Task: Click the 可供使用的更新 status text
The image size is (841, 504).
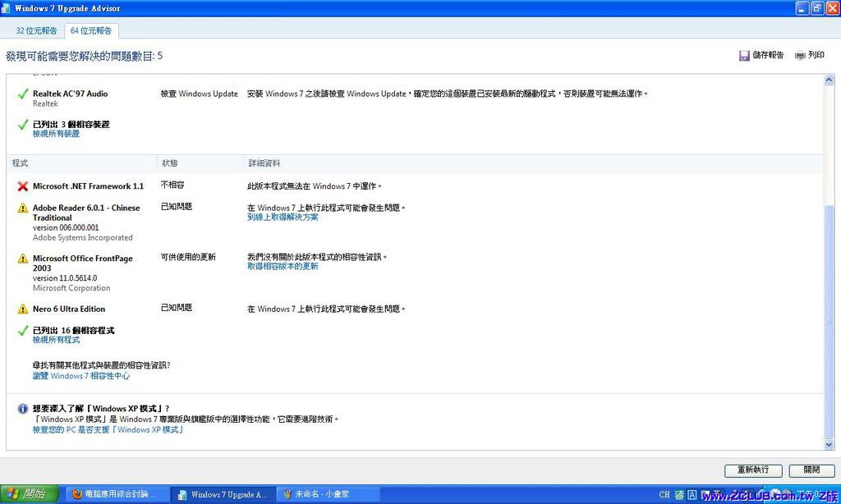Action: click(x=188, y=258)
